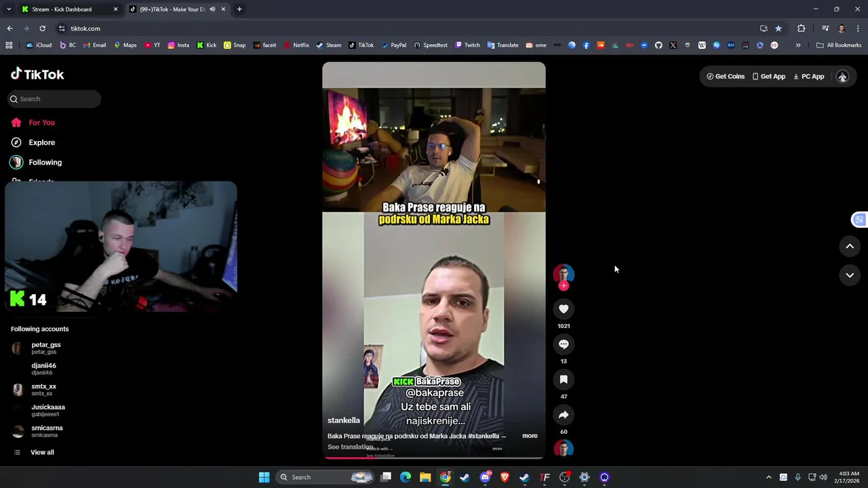The height and width of the screenshot is (488, 868).
Task: Like the video with the heart icon
Action: [564, 309]
